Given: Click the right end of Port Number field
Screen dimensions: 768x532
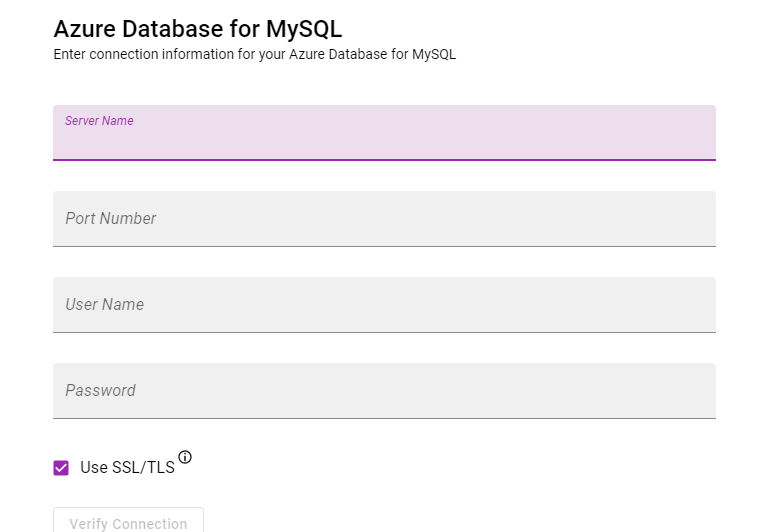Looking at the screenshot, I should [x=696, y=219].
